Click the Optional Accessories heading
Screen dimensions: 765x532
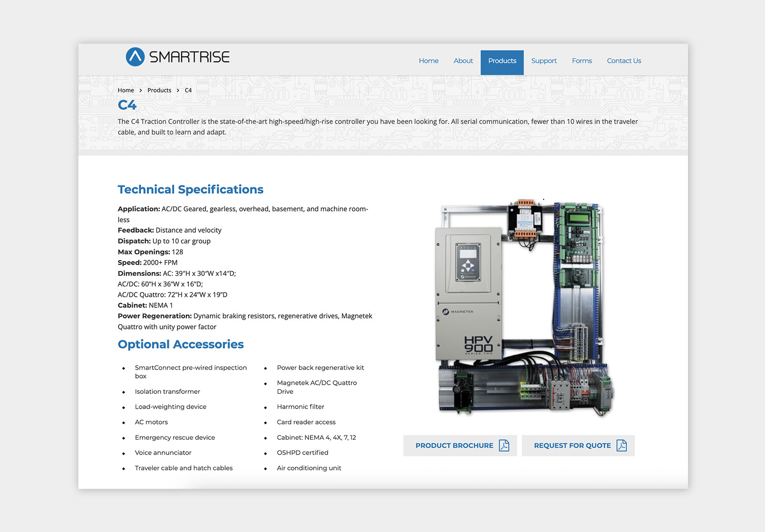click(x=181, y=344)
